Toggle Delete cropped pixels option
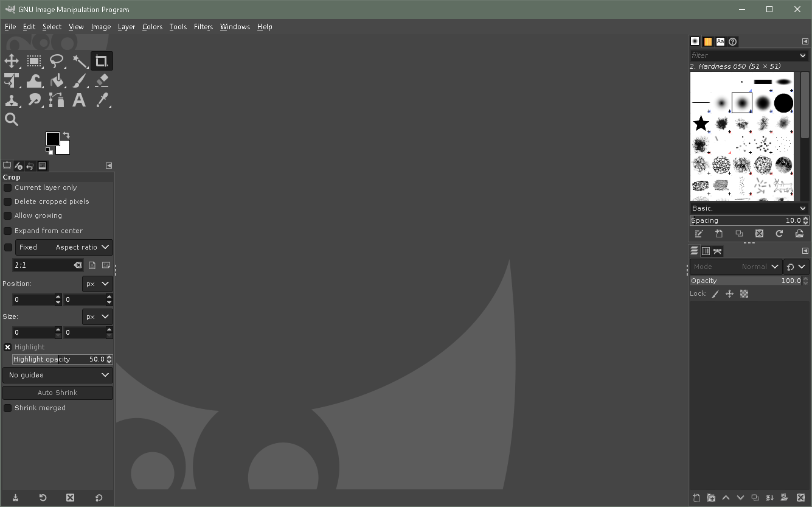812x507 pixels. (x=8, y=201)
